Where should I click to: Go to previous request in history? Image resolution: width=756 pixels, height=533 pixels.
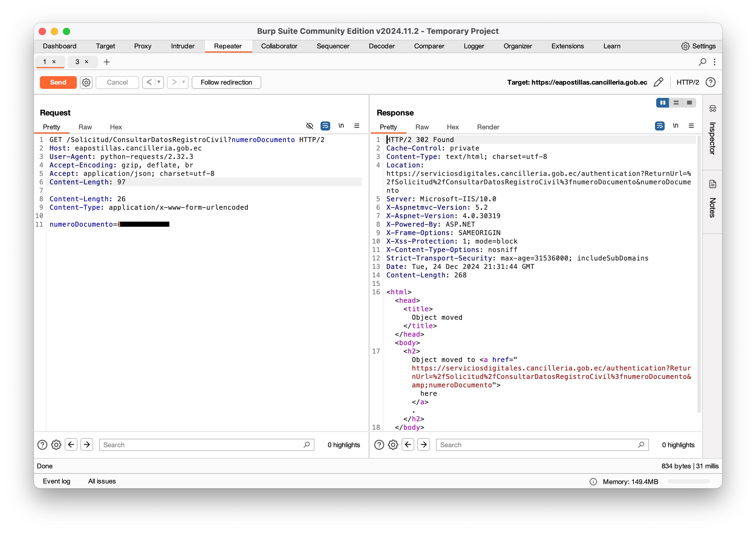click(x=149, y=82)
